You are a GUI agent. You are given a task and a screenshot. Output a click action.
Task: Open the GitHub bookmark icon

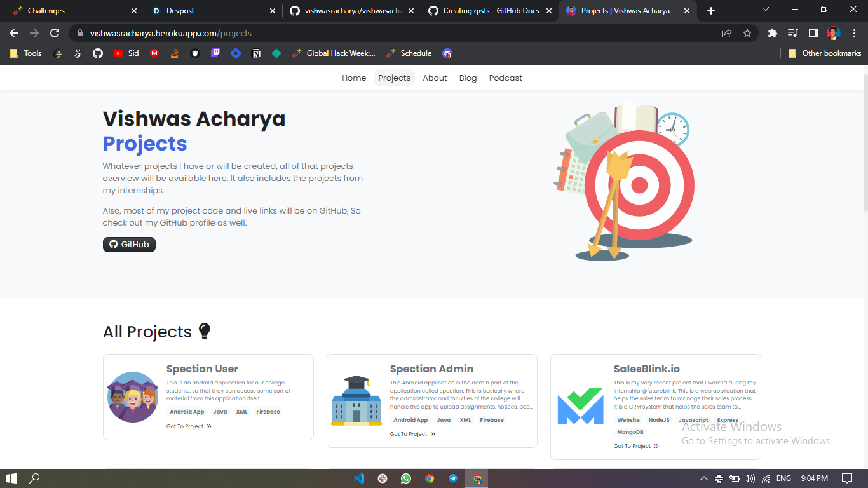[x=97, y=53]
